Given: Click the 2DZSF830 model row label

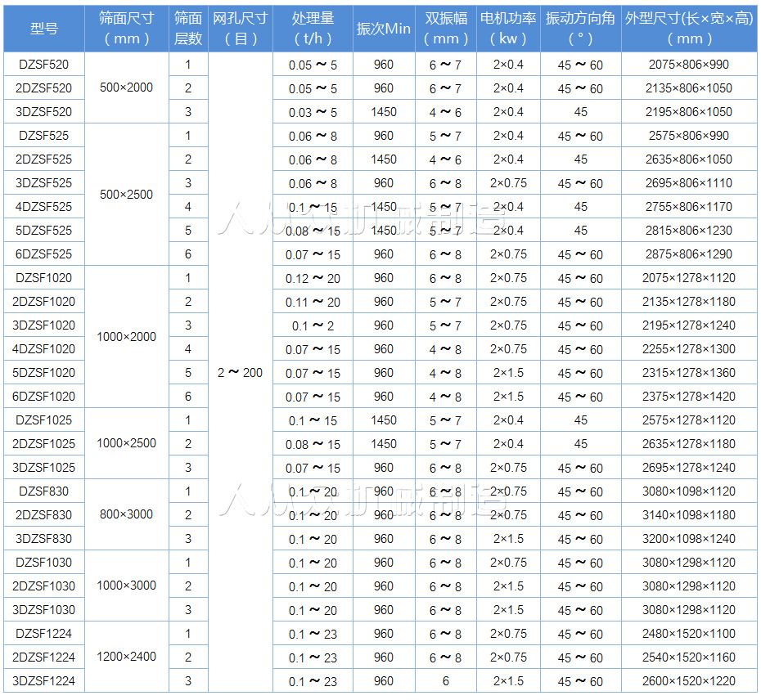Looking at the screenshot, I should (x=43, y=515).
